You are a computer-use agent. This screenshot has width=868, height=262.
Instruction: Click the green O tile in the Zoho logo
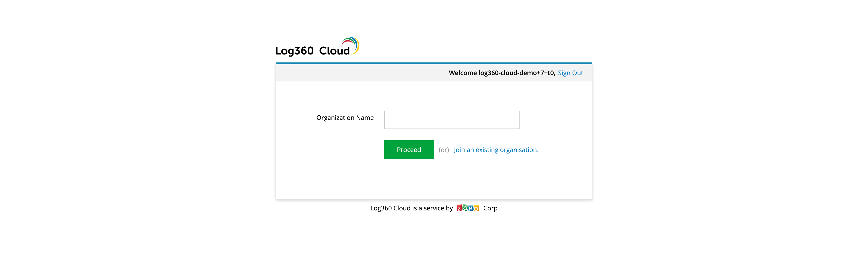coord(465,208)
